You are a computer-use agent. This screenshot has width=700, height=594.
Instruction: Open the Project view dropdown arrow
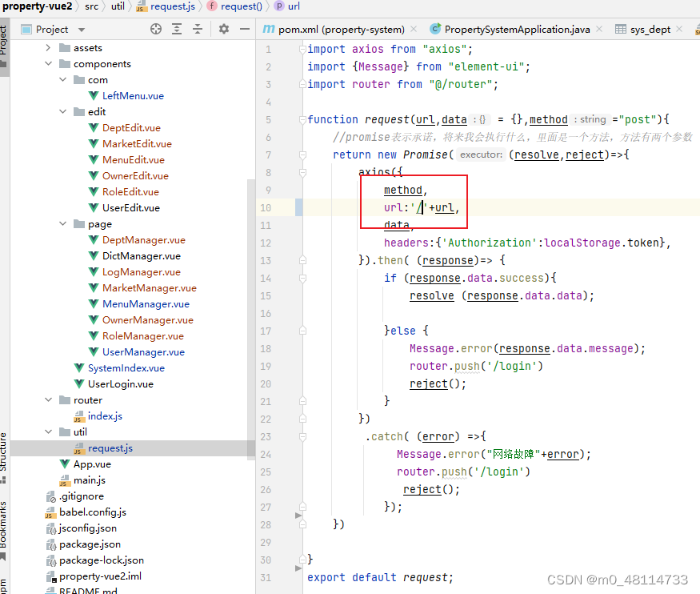82,30
